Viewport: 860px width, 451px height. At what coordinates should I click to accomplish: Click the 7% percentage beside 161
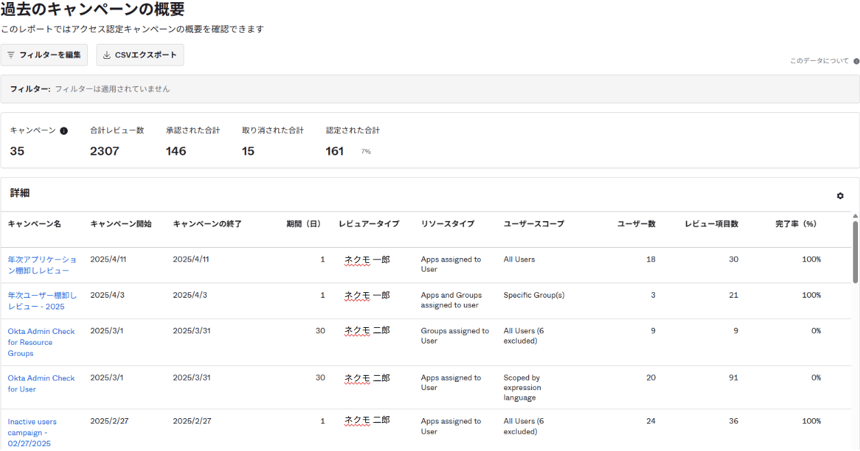pyautogui.click(x=366, y=151)
